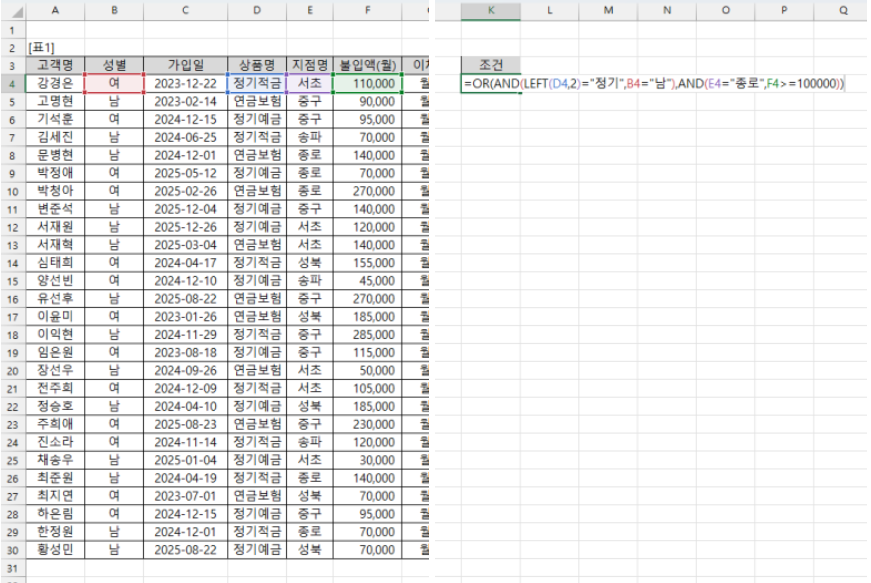This screenshot has width=871, height=583.
Task: Click date cell 2023-08-18
Action: pos(185,353)
